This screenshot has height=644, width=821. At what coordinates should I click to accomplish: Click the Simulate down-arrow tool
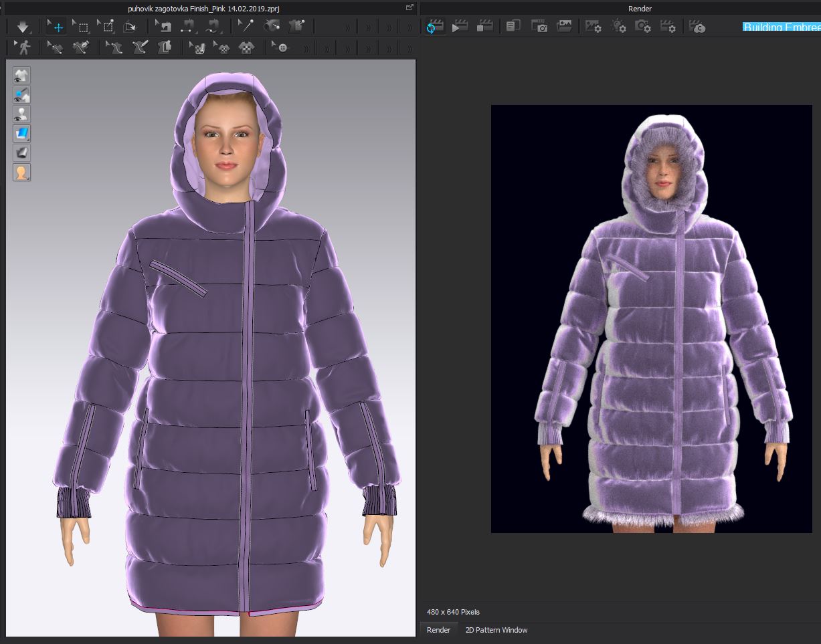click(x=23, y=27)
